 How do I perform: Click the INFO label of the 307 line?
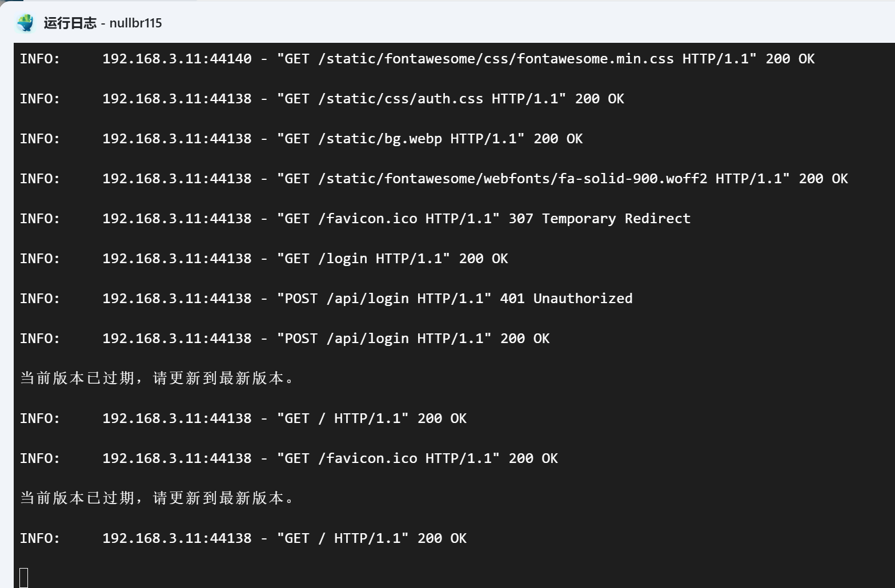39,219
